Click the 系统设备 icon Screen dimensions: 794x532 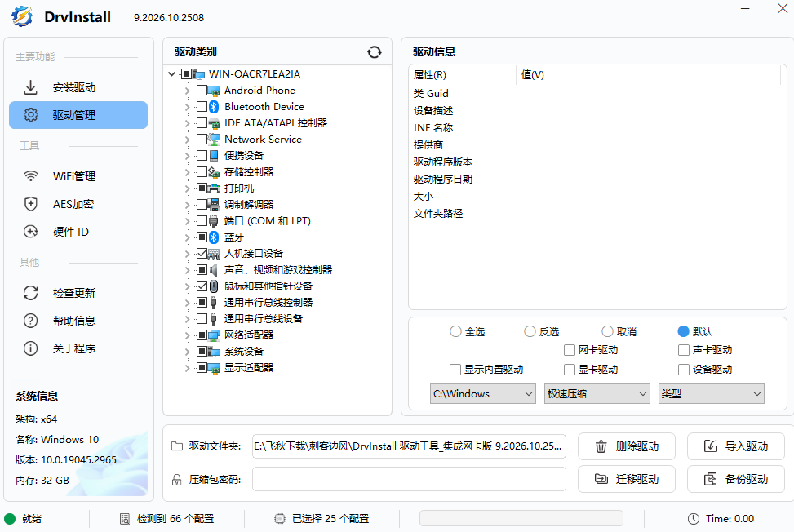click(x=214, y=352)
